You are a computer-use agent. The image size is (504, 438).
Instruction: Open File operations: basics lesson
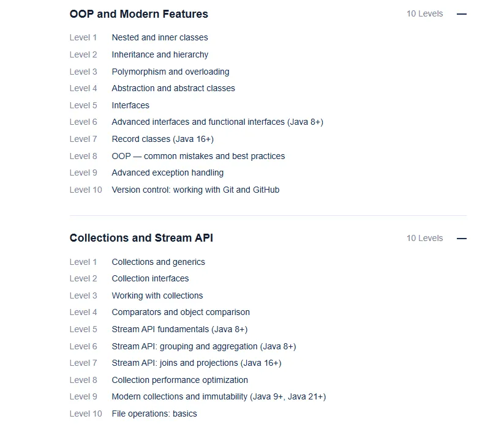154,414
